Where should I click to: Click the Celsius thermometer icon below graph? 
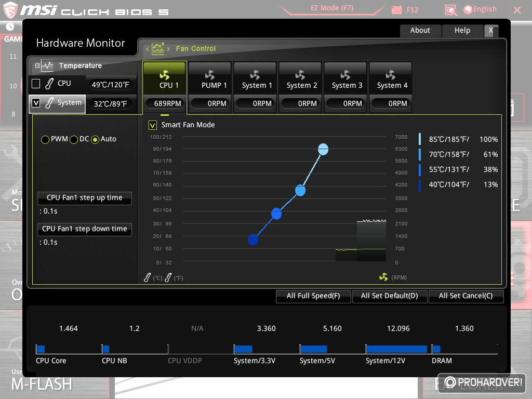pyautogui.click(x=147, y=277)
